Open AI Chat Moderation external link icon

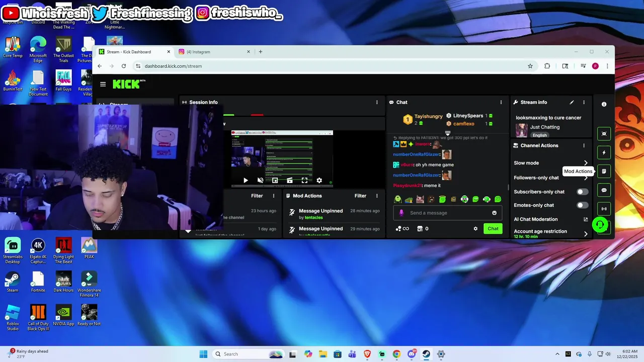tap(586, 219)
